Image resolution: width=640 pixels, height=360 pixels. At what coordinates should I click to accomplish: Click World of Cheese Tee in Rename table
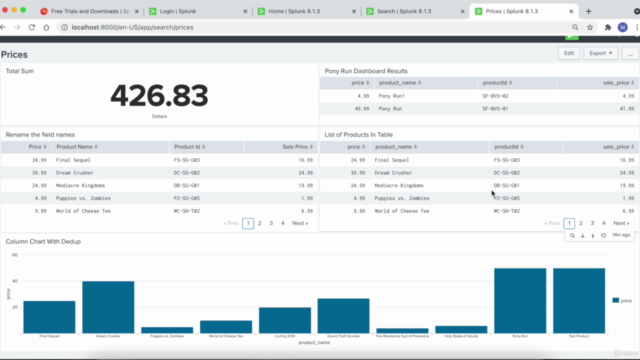tap(83, 211)
